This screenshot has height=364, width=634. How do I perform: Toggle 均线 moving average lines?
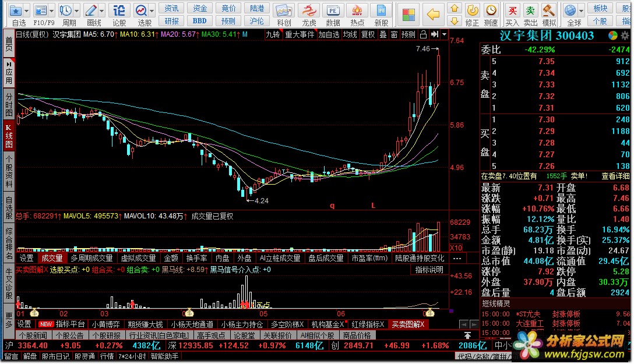click(x=350, y=35)
